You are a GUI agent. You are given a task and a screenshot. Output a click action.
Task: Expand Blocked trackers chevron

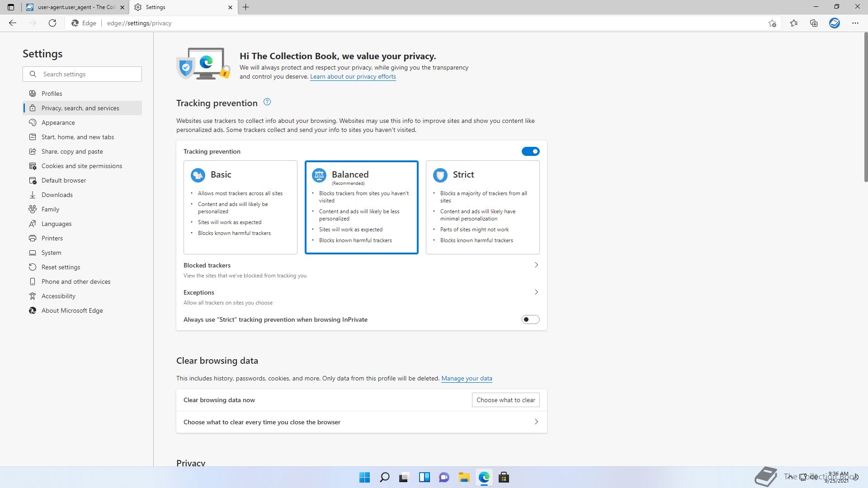click(536, 265)
